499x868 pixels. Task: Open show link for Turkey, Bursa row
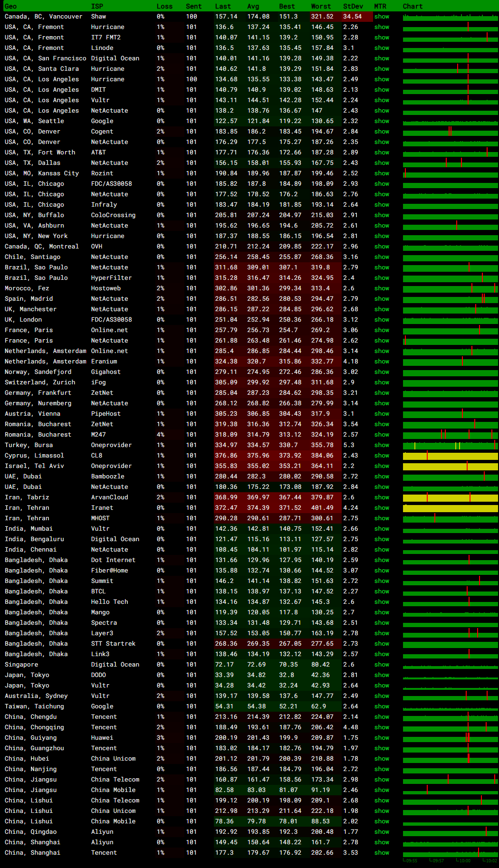(x=381, y=445)
